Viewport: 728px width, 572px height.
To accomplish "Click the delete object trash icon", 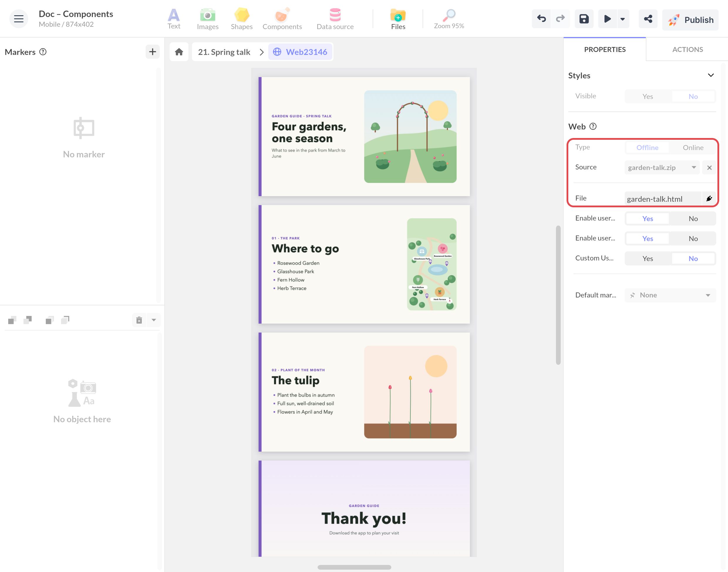I will pos(139,320).
